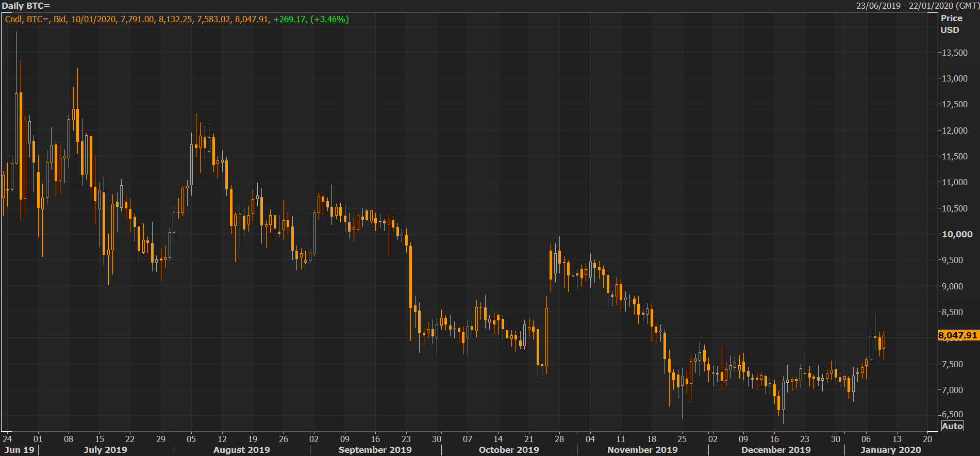Click the 'Bid' field label in the legend
This screenshot has width=980, height=456.
coord(60,19)
